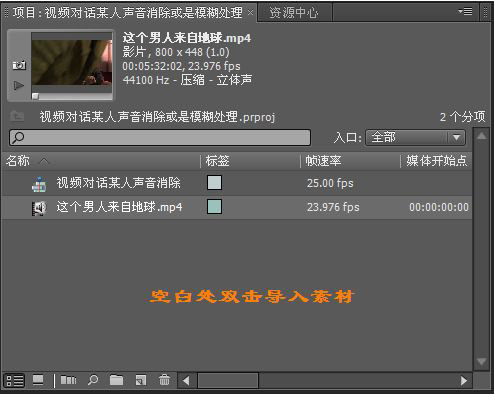Click the preview thumbnail scrubber handle
This screenshot has width=494, height=394.
35,97
